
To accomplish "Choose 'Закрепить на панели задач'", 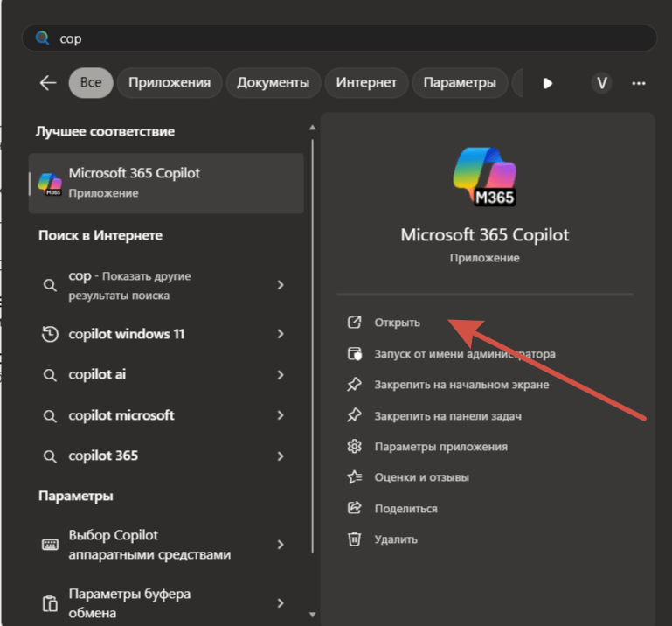I will [448, 416].
